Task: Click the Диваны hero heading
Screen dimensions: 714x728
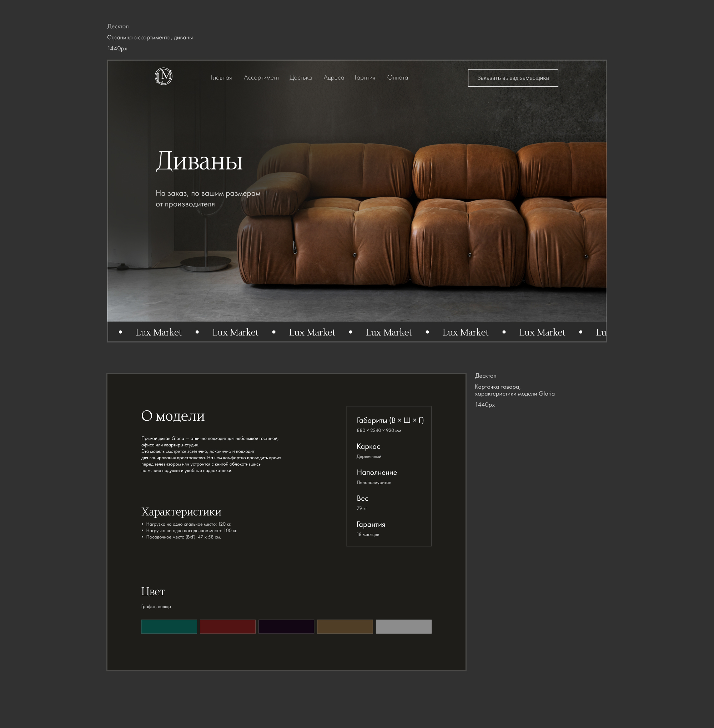Action: click(199, 161)
